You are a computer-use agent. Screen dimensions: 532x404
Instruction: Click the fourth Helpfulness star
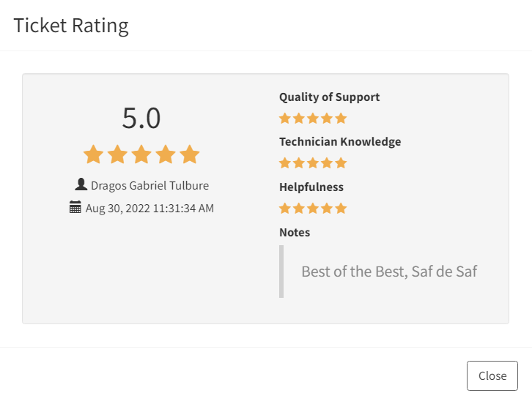pyautogui.click(x=327, y=208)
